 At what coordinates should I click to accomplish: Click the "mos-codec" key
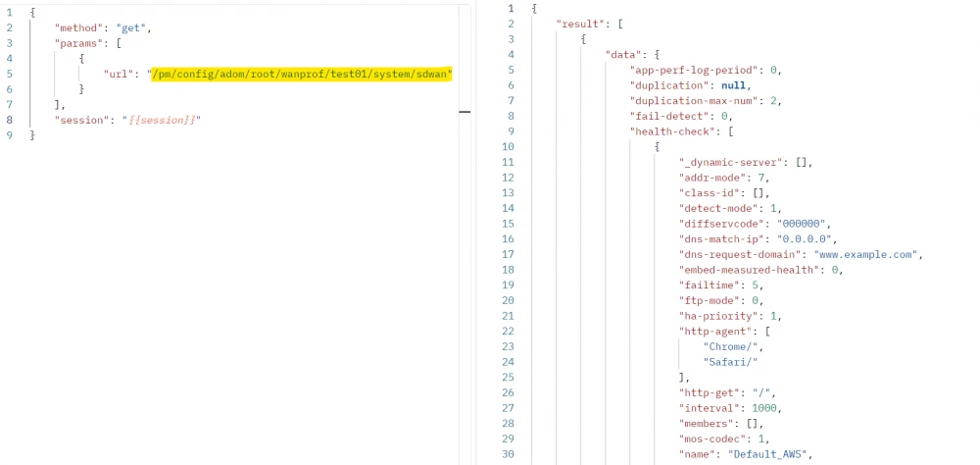[712, 439]
